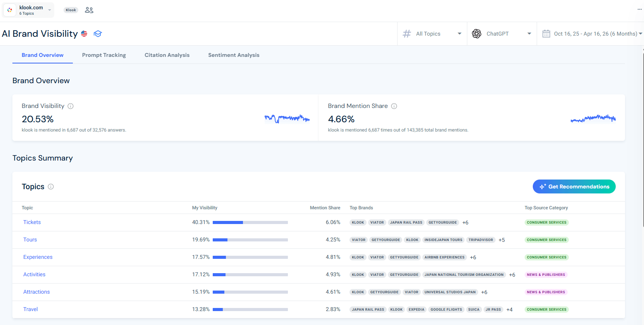
Task: Open the Travel topic link
Action: [30, 309]
